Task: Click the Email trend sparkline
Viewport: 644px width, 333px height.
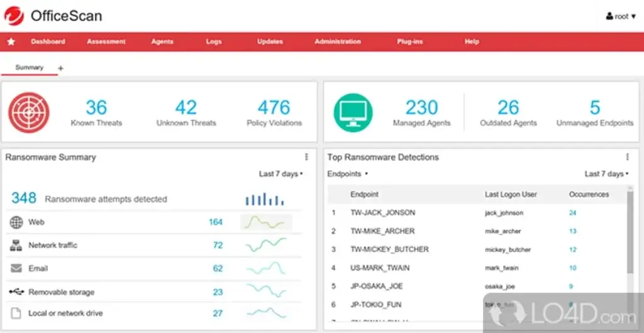Action: point(266,268)
